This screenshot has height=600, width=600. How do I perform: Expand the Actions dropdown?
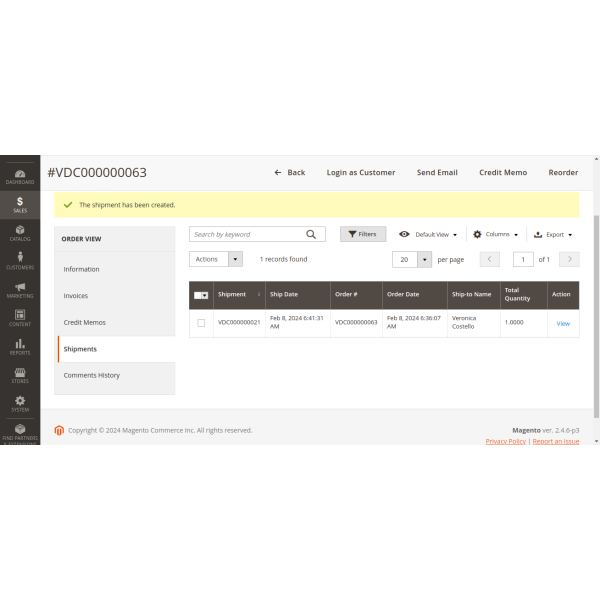coord(215,259)
